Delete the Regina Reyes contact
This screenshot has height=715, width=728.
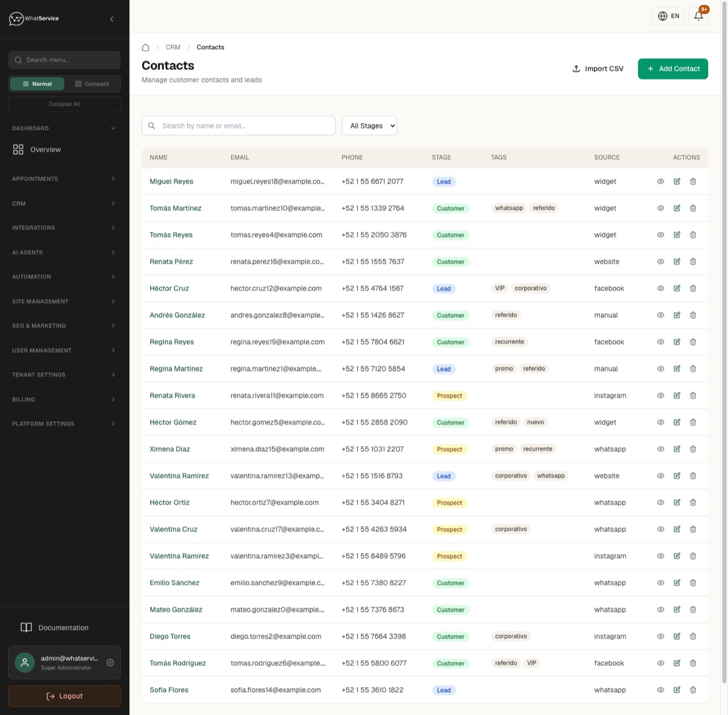693,342
